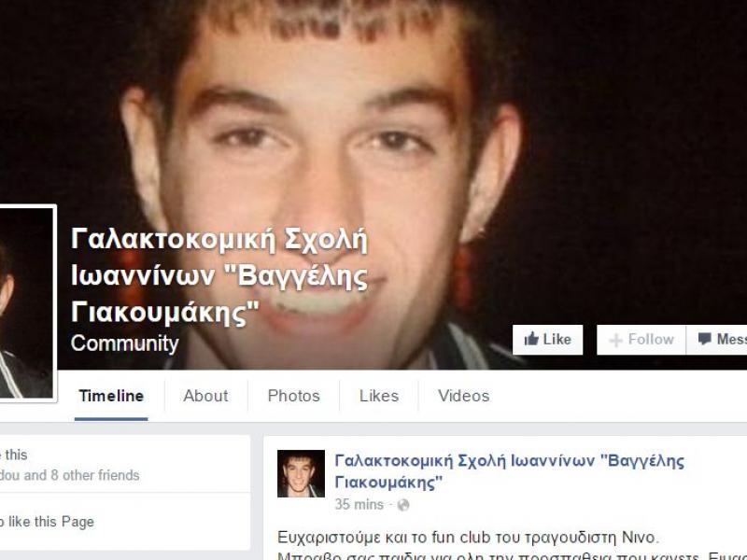Click the post author avatar thumbnail
The height and width of the screenshot is (560, 747).
301,473
